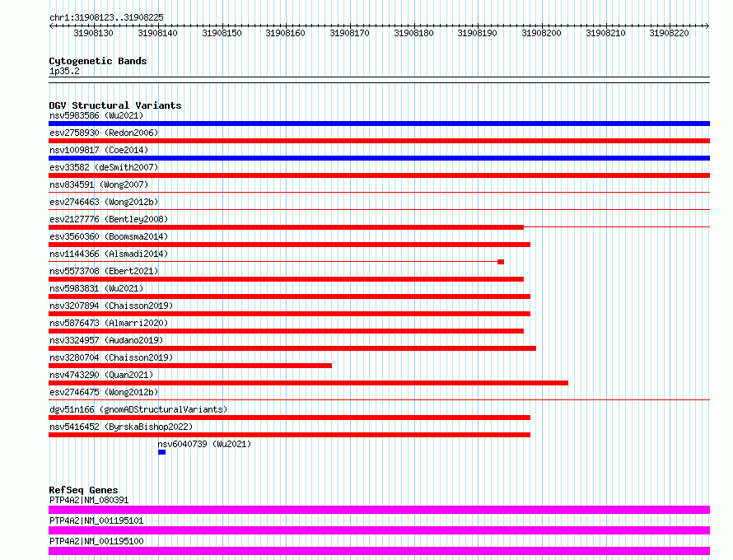Click the RefSeq Genes track title
Image resolution: width=733 pixels, height=560 pixels.
tap(83, 490)
